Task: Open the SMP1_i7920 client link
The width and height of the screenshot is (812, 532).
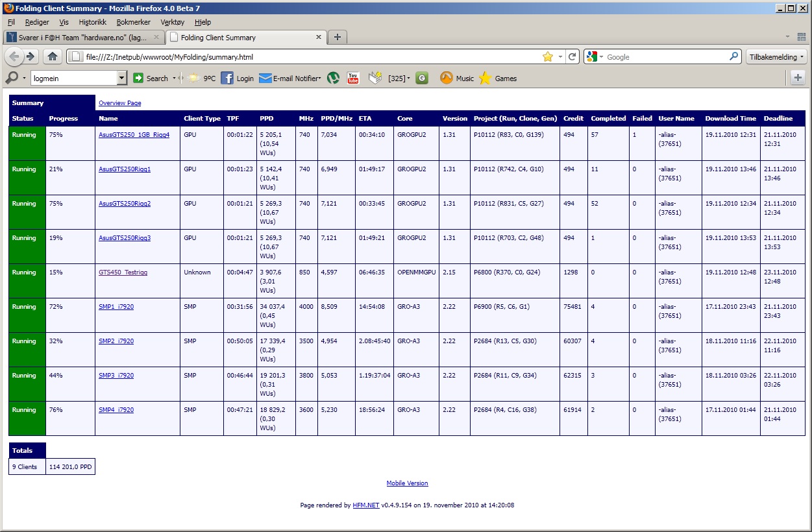Action: [x=116, y=307]
